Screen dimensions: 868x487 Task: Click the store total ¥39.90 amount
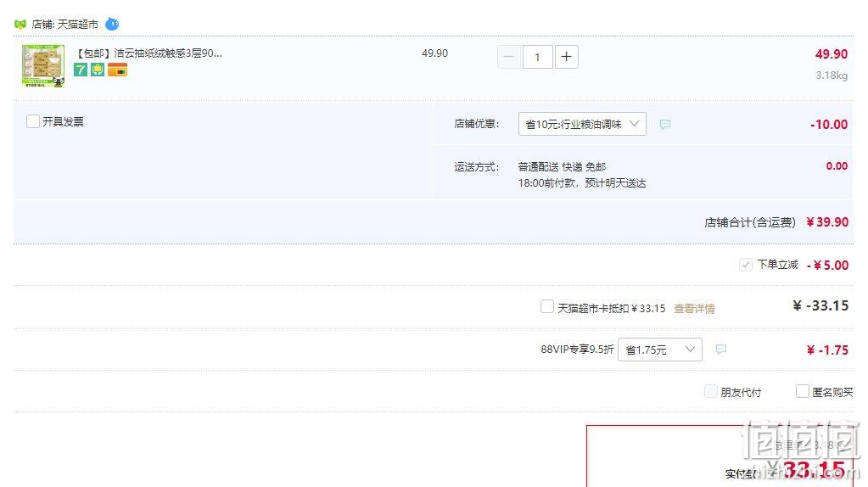point(827,222)
